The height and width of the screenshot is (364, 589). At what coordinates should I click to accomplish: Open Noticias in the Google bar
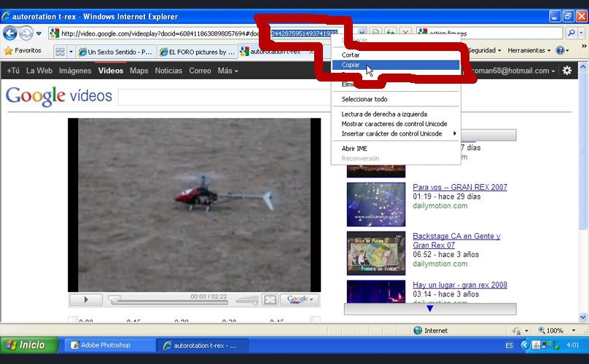[x=168, y=71]
